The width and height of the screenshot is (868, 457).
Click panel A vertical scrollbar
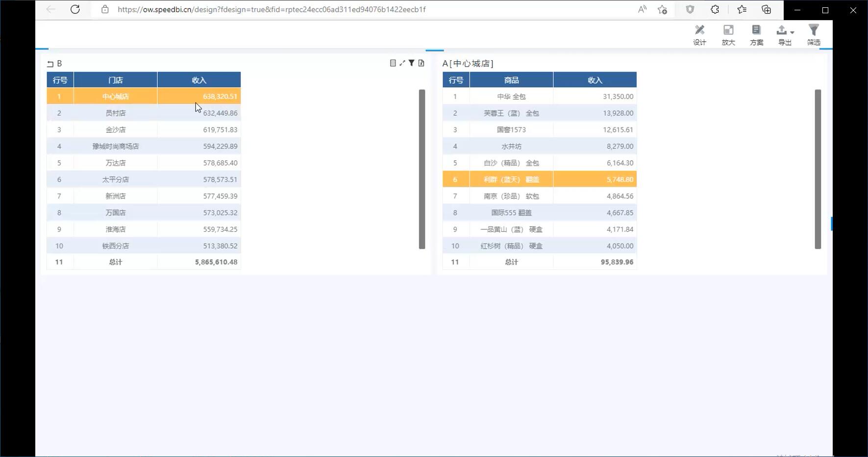point(818,169)
